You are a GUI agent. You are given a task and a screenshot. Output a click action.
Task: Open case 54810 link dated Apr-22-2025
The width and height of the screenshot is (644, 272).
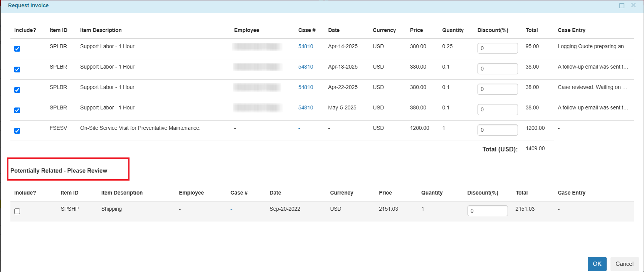305,87
